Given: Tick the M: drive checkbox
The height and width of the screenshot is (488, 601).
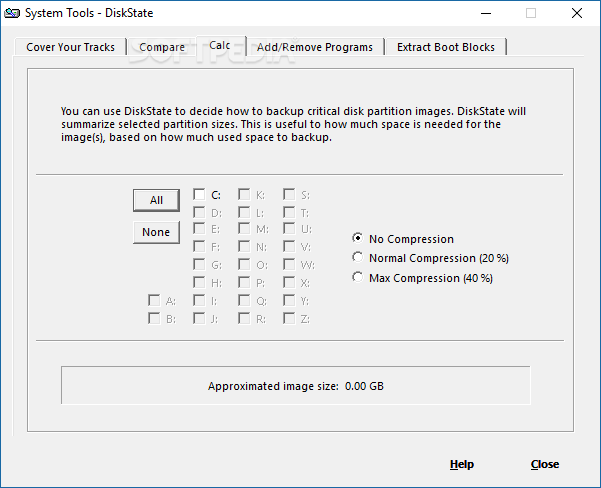Looking at the screenshot, I should pos(244,228).
